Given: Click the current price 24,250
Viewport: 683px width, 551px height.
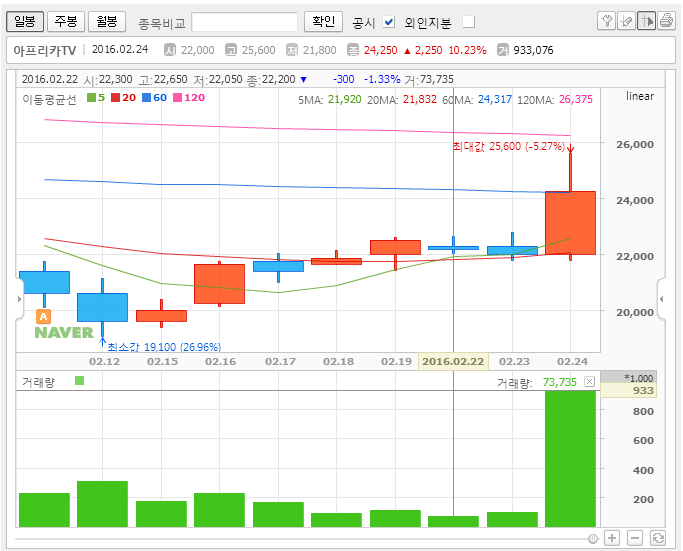Looking at the screenshot, I should (381, 50).
